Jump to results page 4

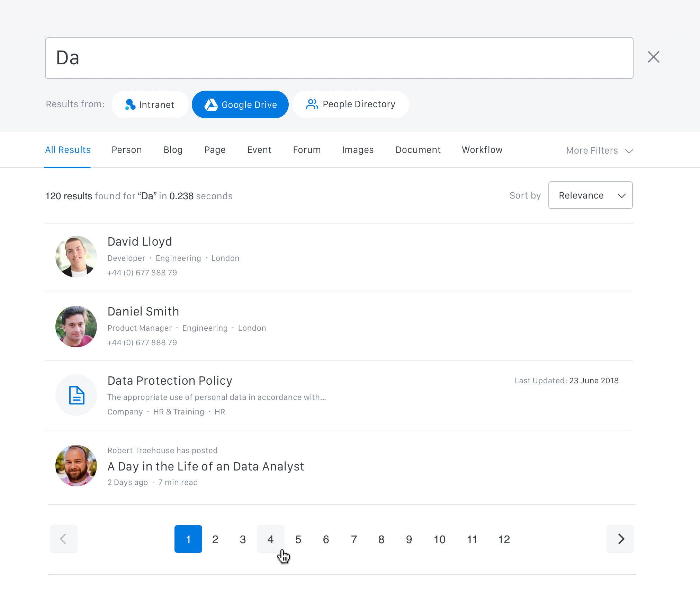(x=270, y=539)
